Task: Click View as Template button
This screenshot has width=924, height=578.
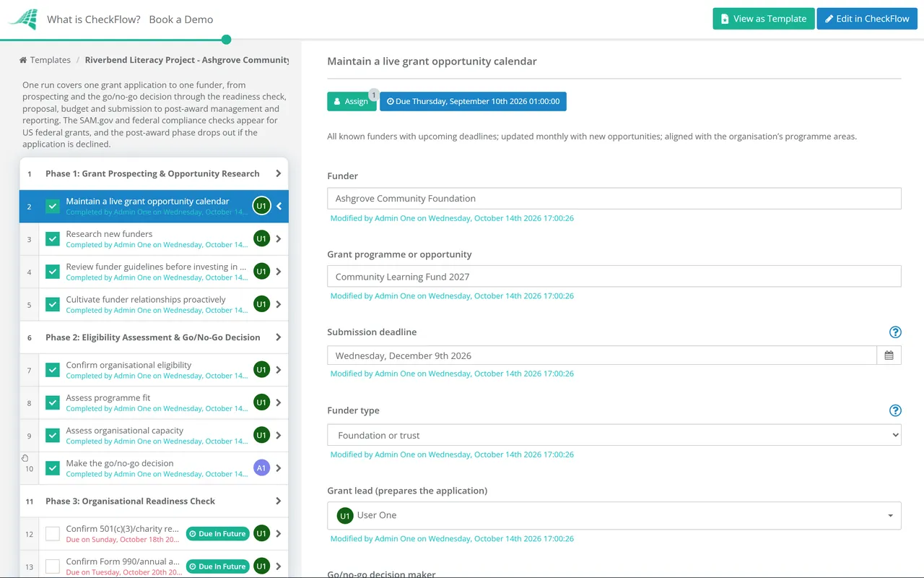Action: [x=764, y=19]
